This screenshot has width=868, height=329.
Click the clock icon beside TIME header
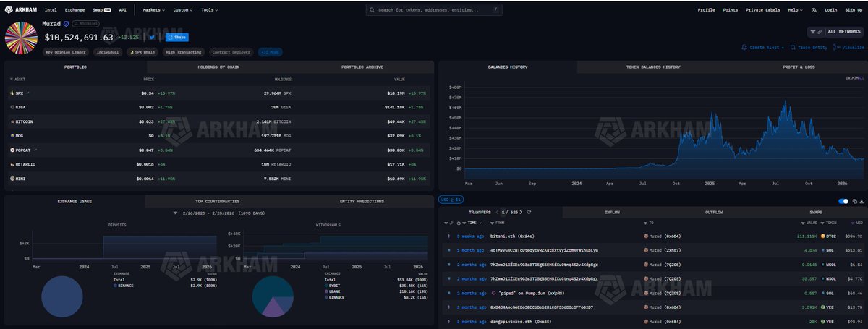(x=459, y=223)
